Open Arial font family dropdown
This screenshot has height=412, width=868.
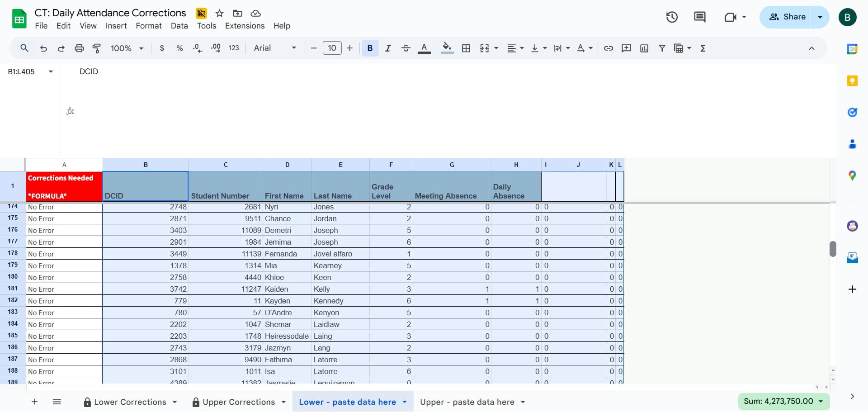pyautogui.click(x=275, y=48)
